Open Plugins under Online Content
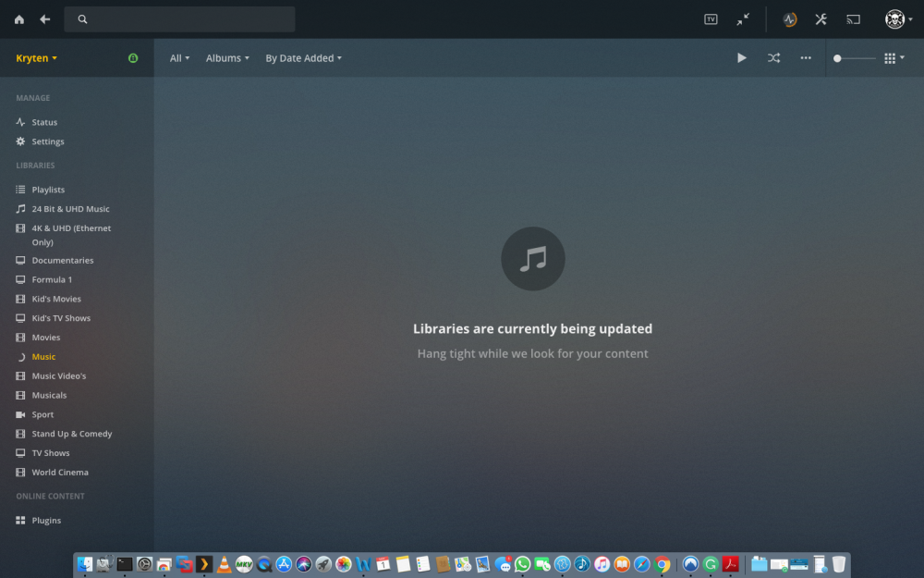The height and width of the screenshot is (578, 924). tap(46, 520)
